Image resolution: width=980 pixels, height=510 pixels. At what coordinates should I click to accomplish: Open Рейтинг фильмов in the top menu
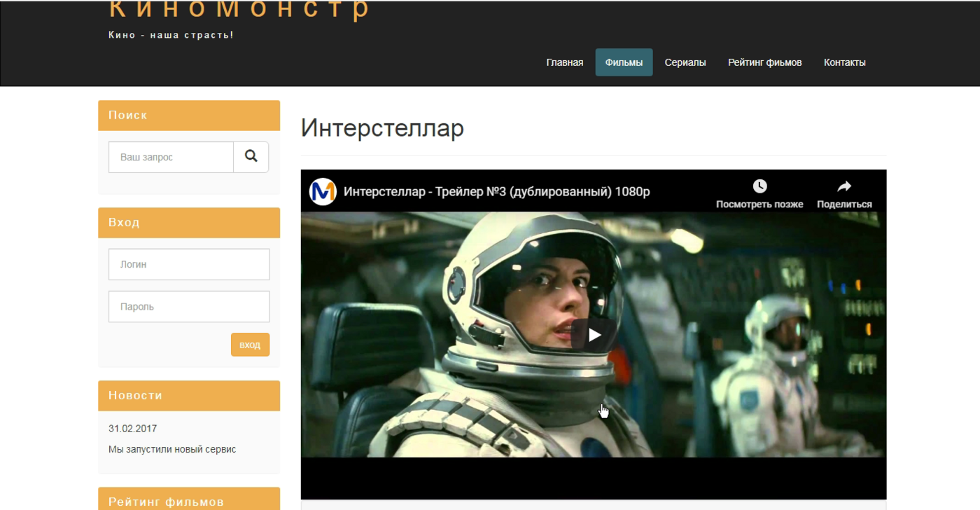[x=764, y=62]
